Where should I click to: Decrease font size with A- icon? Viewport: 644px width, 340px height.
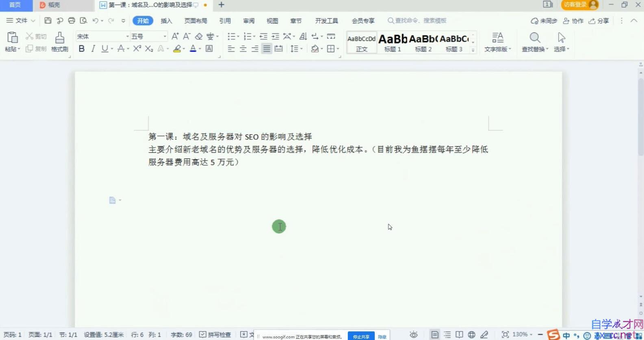[186, 36]
